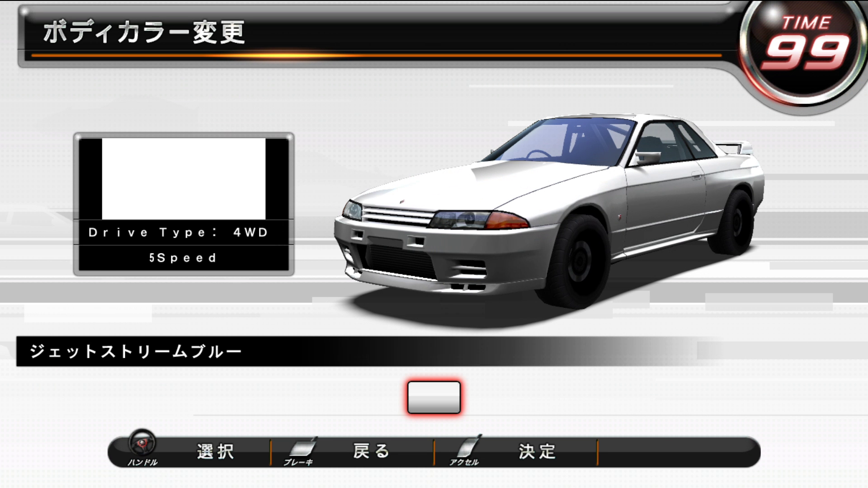
Task: Click the 'Drive Type: 4WD' text
Action: tap(179, 232)
